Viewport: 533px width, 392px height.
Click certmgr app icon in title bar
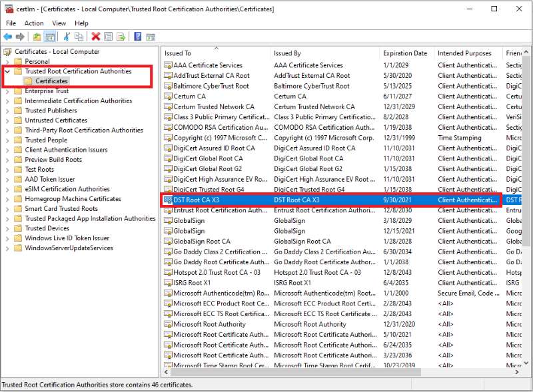click(9, 9)
